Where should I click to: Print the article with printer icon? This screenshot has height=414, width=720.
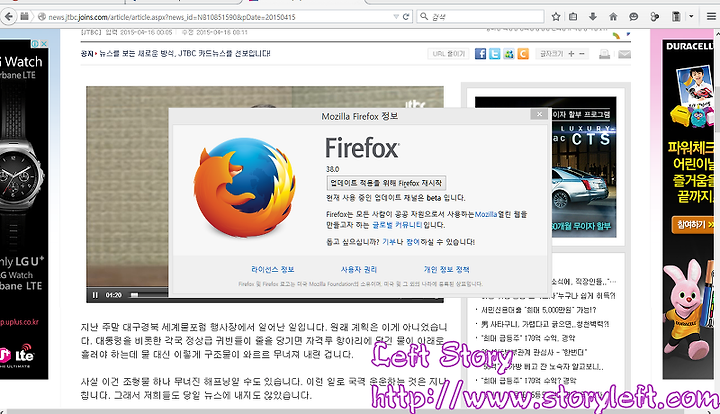tap(605, 54)
